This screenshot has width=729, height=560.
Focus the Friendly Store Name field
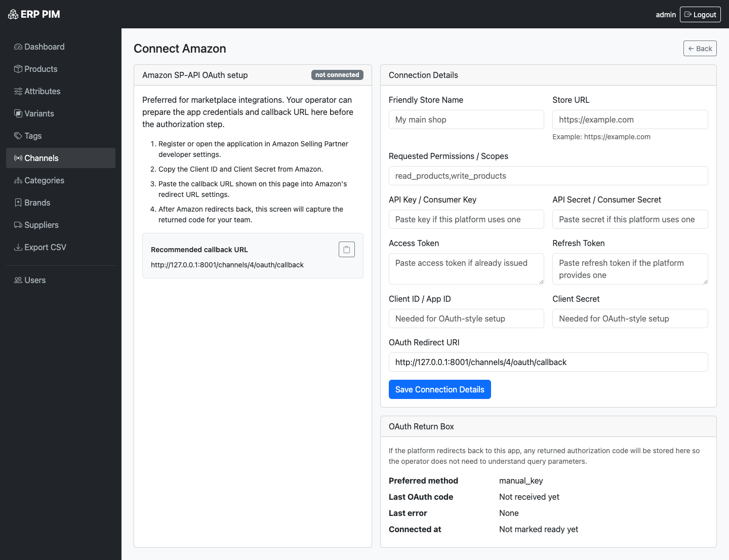tap(466, 119)
